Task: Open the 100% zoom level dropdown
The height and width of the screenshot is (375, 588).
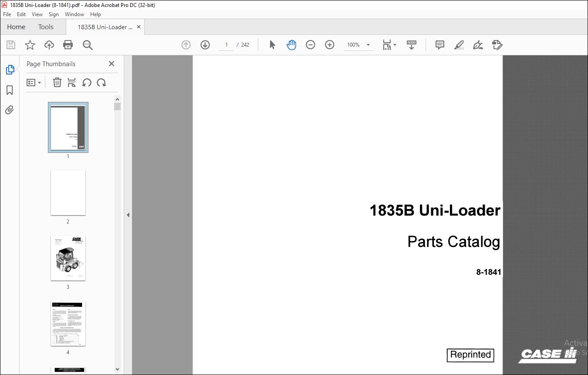Action: coord(368,45)
